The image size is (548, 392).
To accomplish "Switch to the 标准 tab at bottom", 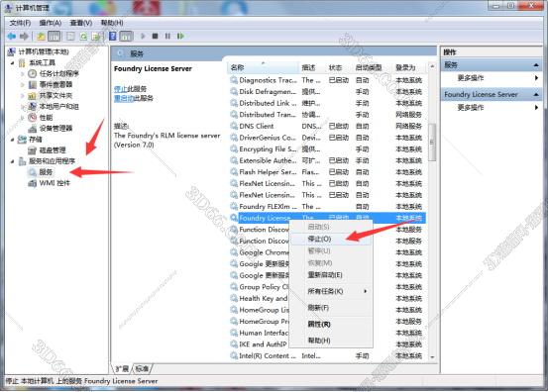I will pyautogui.click(x=142, y=368).
